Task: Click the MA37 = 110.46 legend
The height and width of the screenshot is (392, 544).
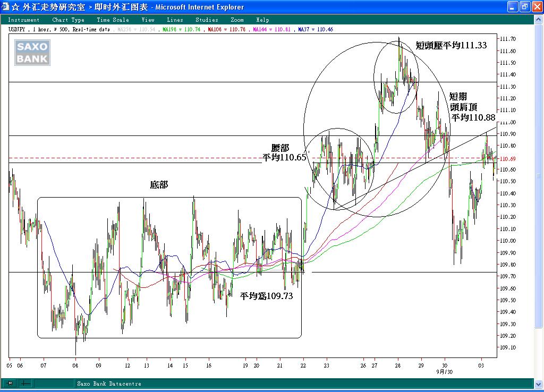Action: (316, 30)
